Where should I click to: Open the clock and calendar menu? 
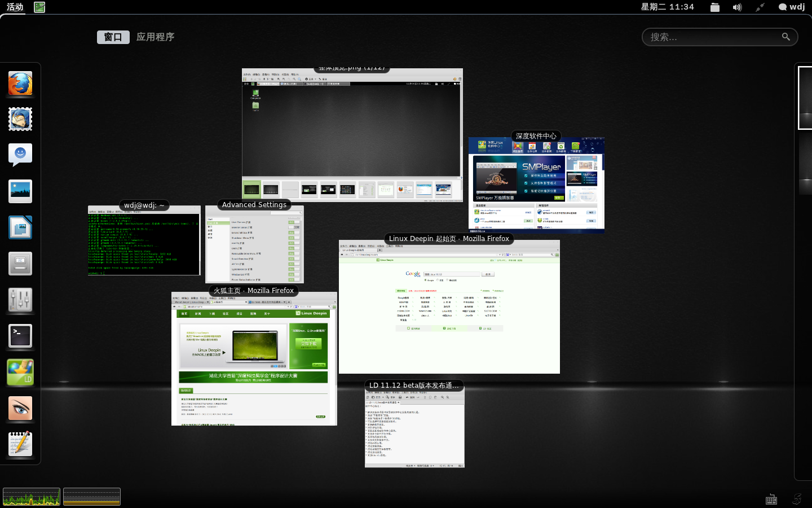667,7
